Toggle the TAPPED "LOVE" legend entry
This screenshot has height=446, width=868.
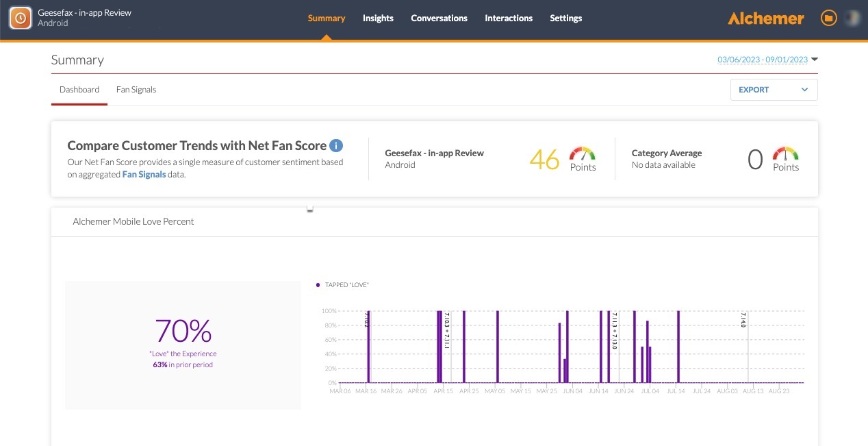342,284
